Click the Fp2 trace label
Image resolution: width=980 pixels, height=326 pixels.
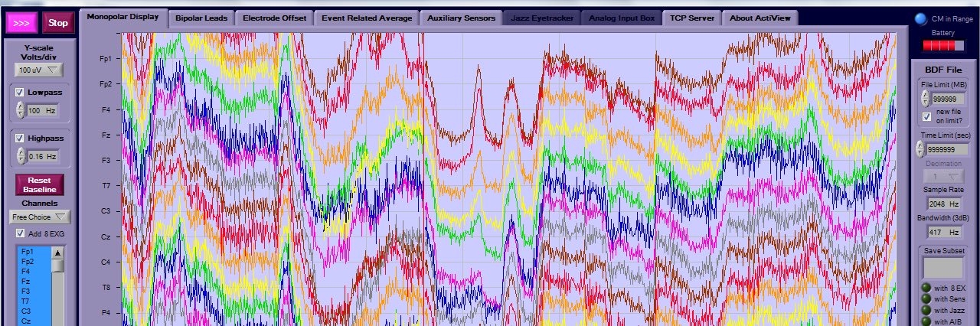pos(106,83)
